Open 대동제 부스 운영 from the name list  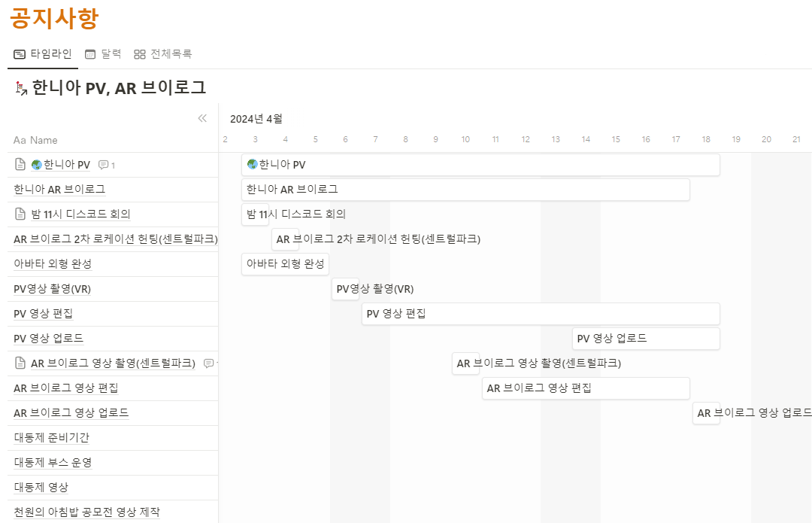53,462
